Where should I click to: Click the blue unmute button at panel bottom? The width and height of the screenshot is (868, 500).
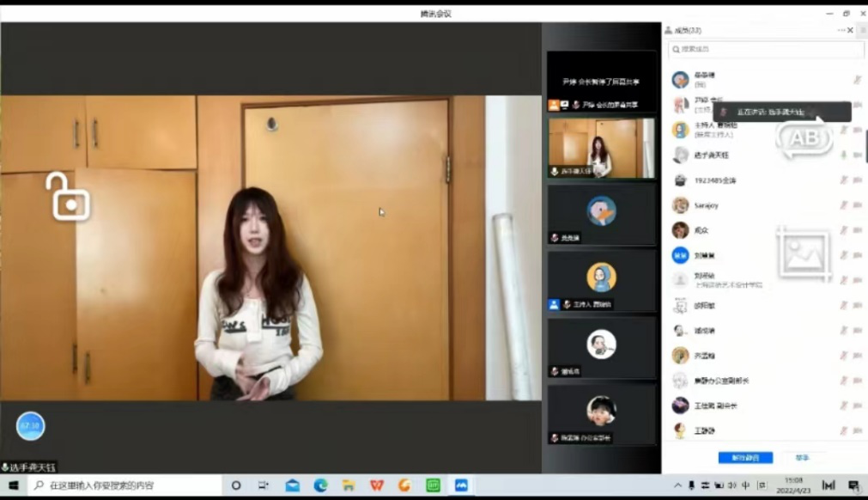pos(745,458)
